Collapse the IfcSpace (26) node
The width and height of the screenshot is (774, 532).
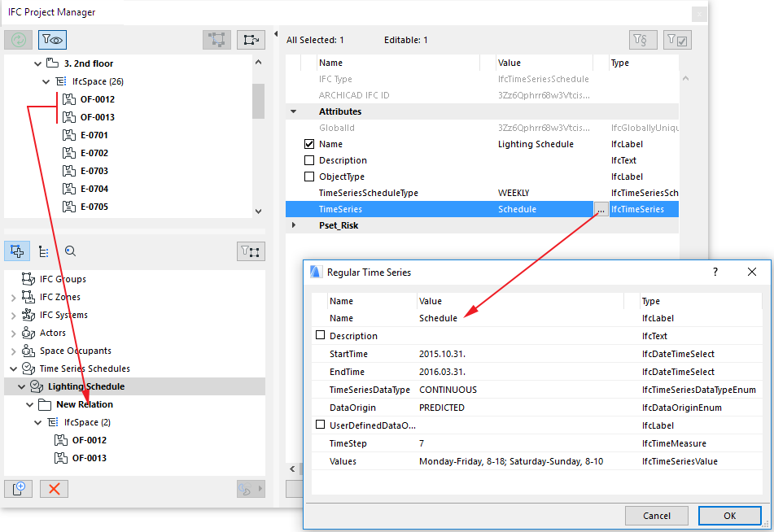[46, 81]
